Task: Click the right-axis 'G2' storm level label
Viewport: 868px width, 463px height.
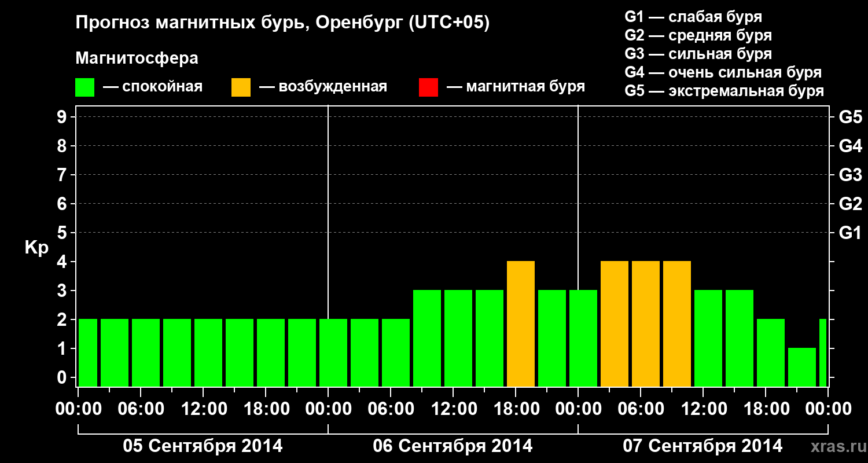Action: click(851, 204)
